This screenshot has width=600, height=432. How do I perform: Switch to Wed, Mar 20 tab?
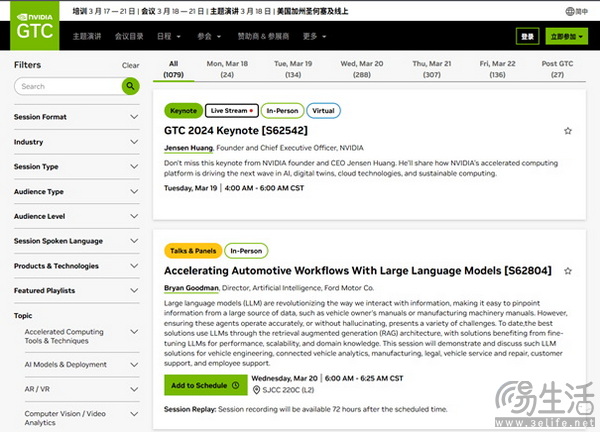click(x=362, y=69)
